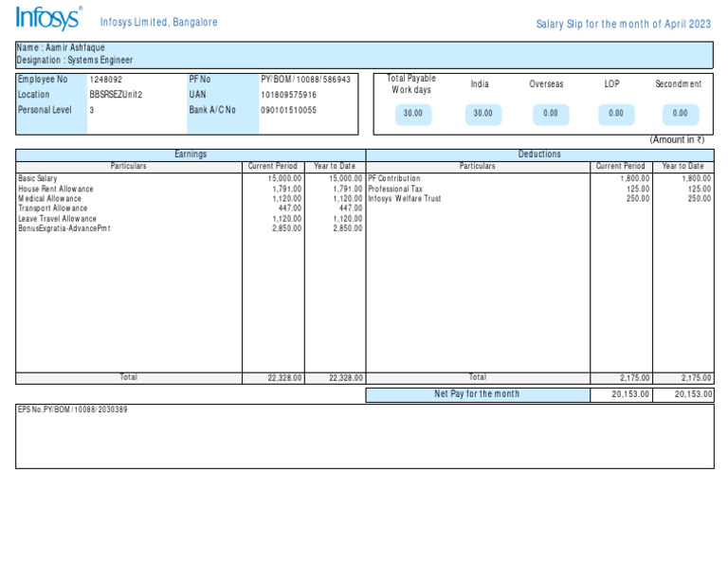Select Infosys Welfare Trust year to date 250.00
This screenshot has width=728, height=563.
(700, 199)
